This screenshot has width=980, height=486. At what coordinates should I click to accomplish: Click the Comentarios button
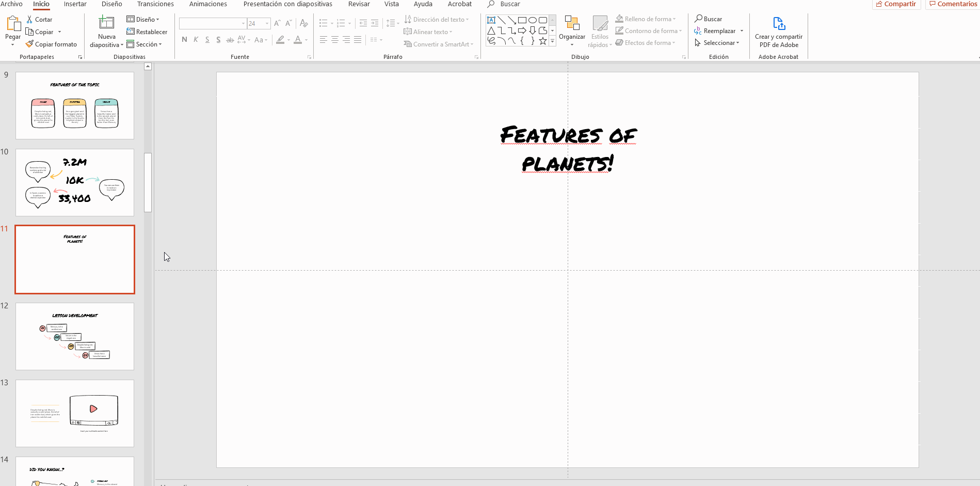(x=953, y=4)
